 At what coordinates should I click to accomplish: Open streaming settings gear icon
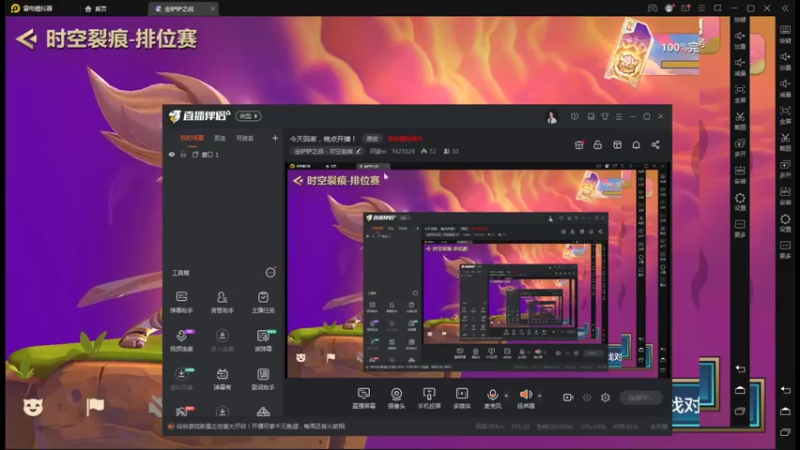tap(605, 397)
